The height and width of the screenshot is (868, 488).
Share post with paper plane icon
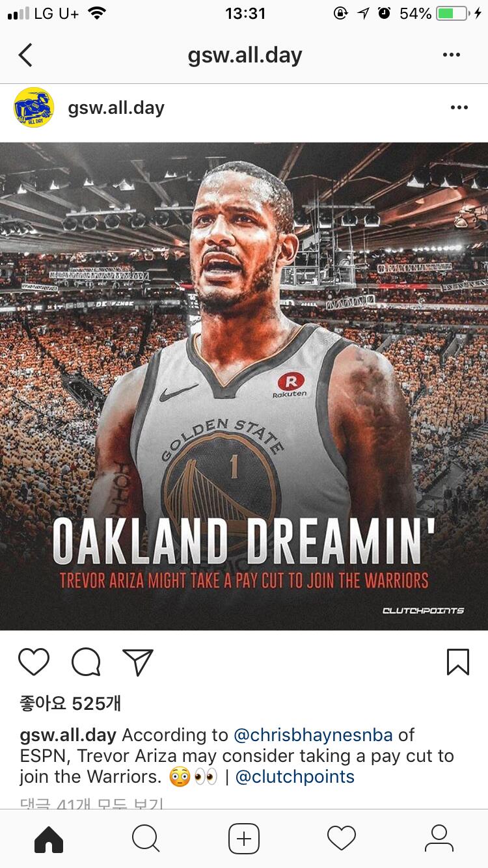137,662
